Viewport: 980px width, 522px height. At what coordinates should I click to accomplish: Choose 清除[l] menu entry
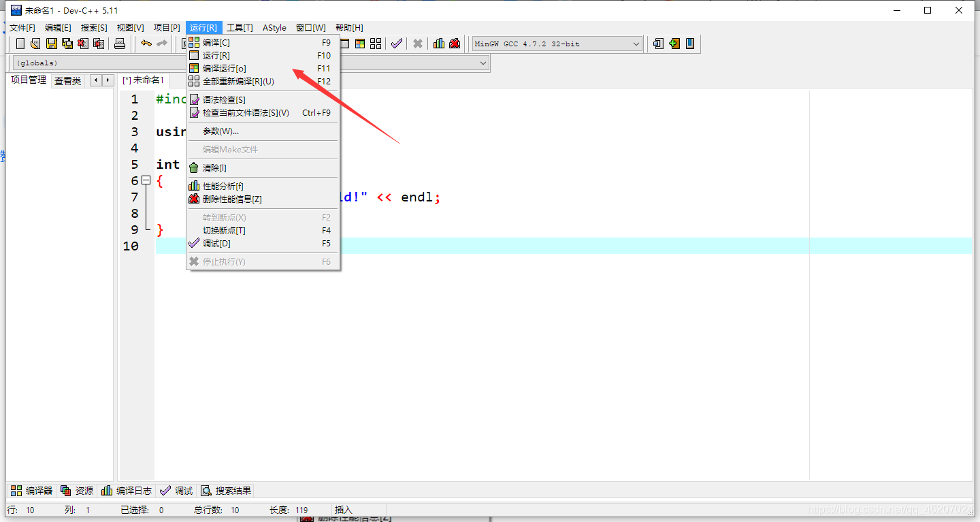click(263, 167)
